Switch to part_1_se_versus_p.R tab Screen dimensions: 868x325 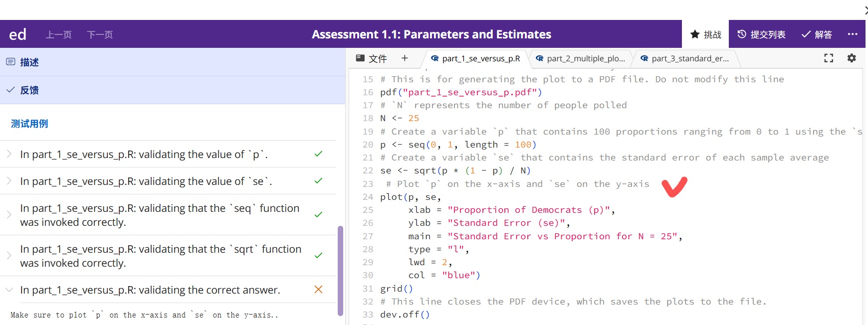[x=475, y=59]
